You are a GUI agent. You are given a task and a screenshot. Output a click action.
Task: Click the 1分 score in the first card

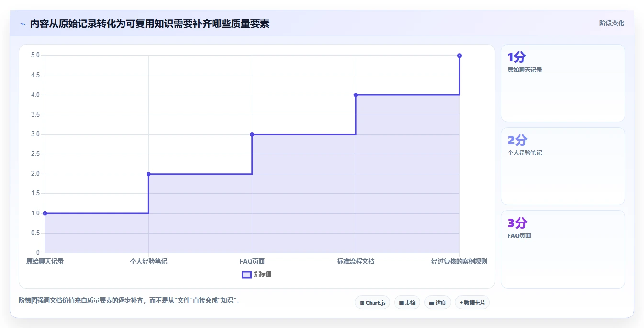[517, 58]
